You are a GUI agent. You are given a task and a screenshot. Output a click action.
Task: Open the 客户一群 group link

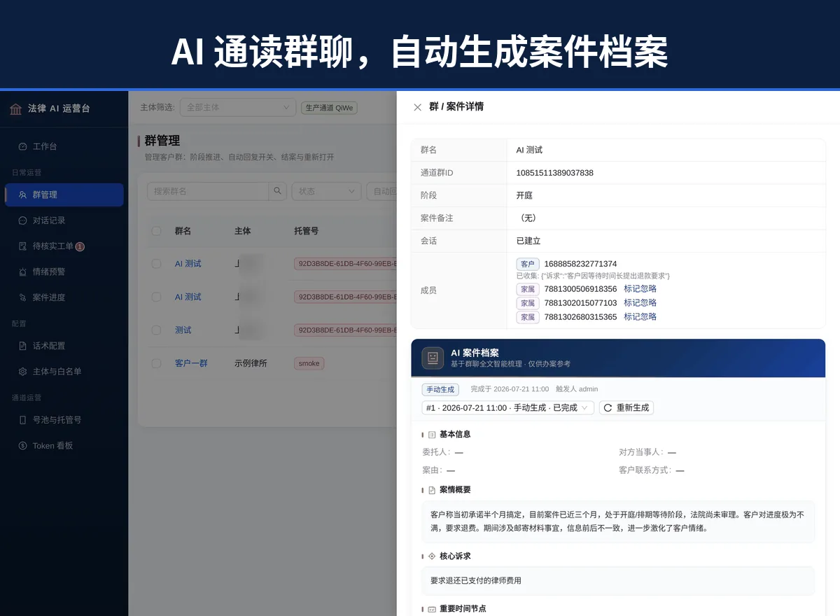click(191, 363)
